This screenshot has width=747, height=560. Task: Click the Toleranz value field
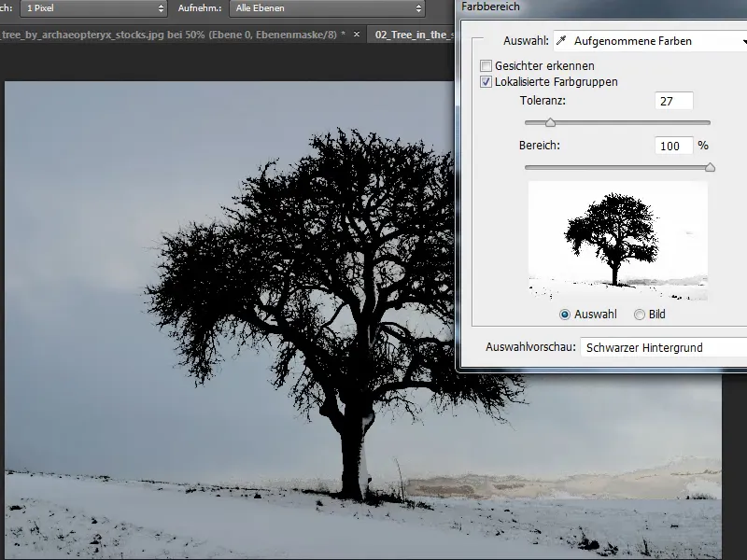click(x=673, y=101)
